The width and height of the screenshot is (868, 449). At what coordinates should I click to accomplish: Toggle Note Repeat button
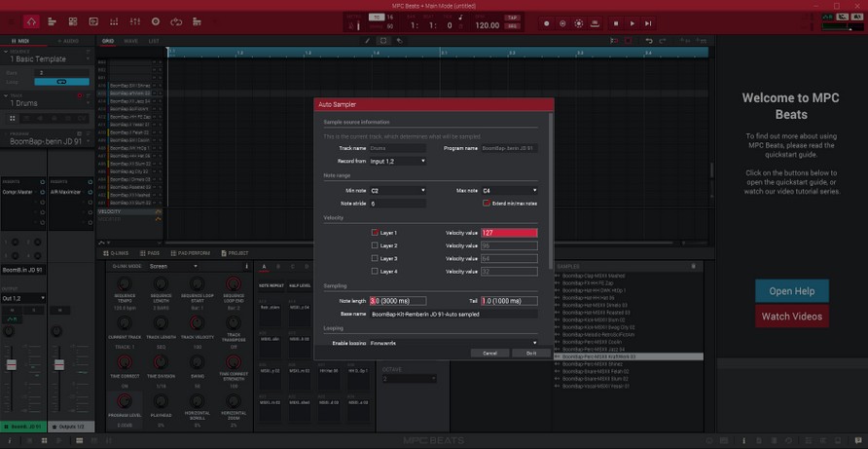(271, 285)
